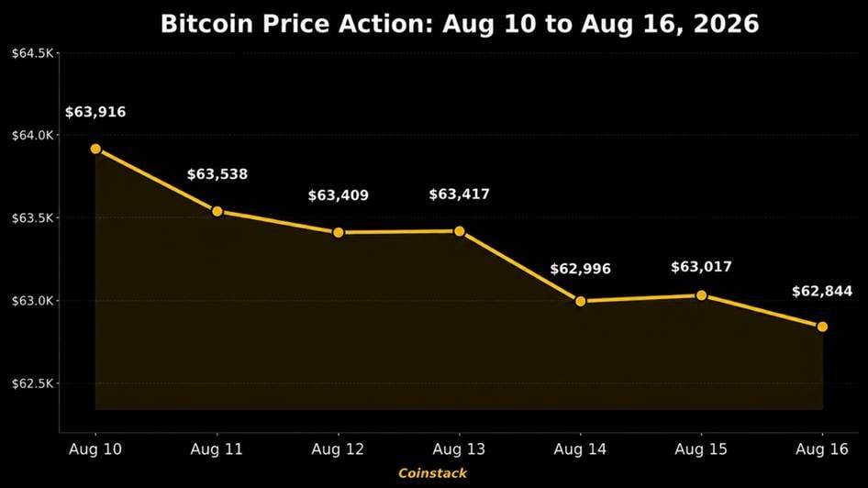Viewport: 868px width, 488px height.
Task: Click the Aug 13 x-axis label
Action: (459, 449)
